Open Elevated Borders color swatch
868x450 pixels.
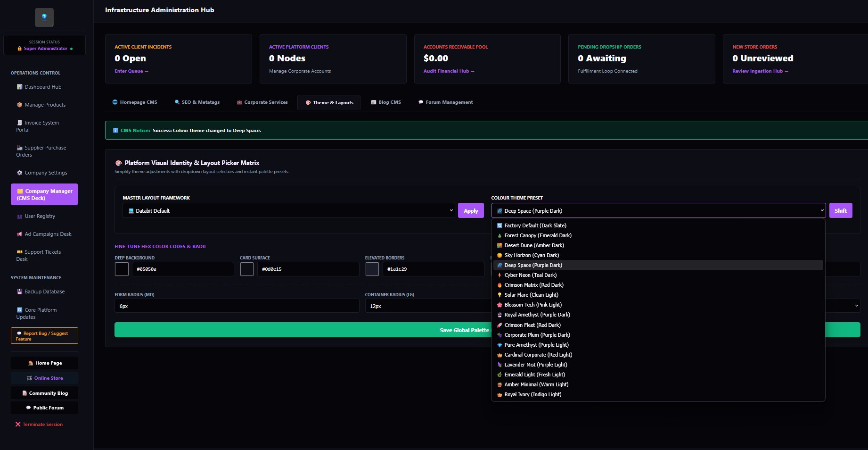(372, 269)
